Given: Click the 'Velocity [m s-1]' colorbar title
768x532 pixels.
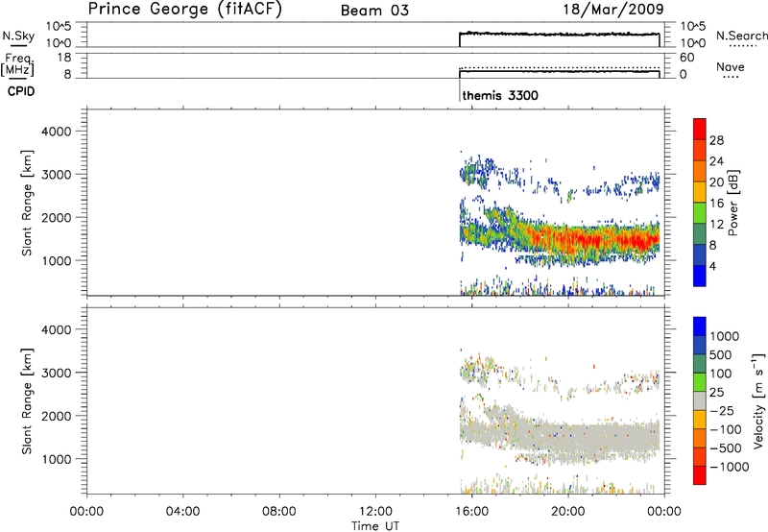Looking at the screenshot, I should point(758,400).
